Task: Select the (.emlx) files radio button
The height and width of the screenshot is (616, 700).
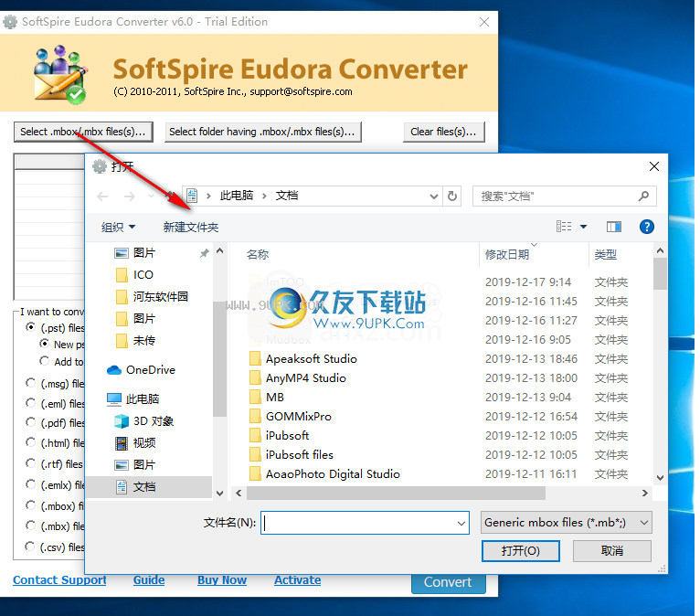Action: point(30,484)
